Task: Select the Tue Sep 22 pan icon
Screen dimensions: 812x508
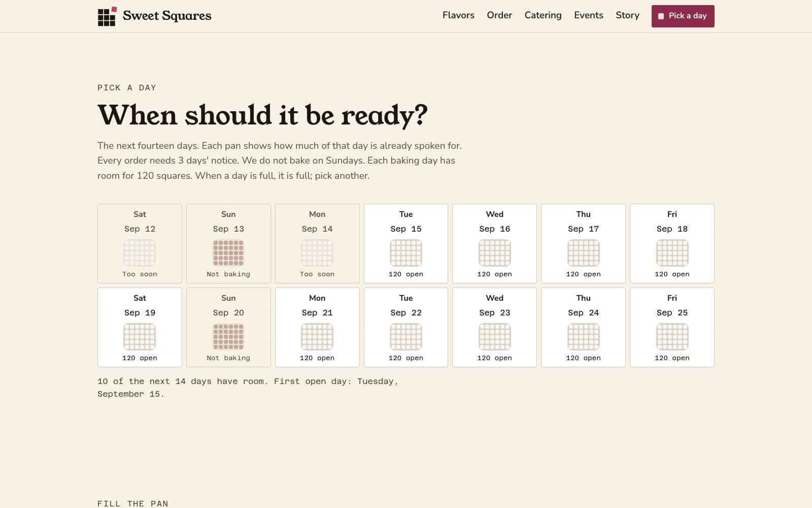Action: tap(406, 337)
